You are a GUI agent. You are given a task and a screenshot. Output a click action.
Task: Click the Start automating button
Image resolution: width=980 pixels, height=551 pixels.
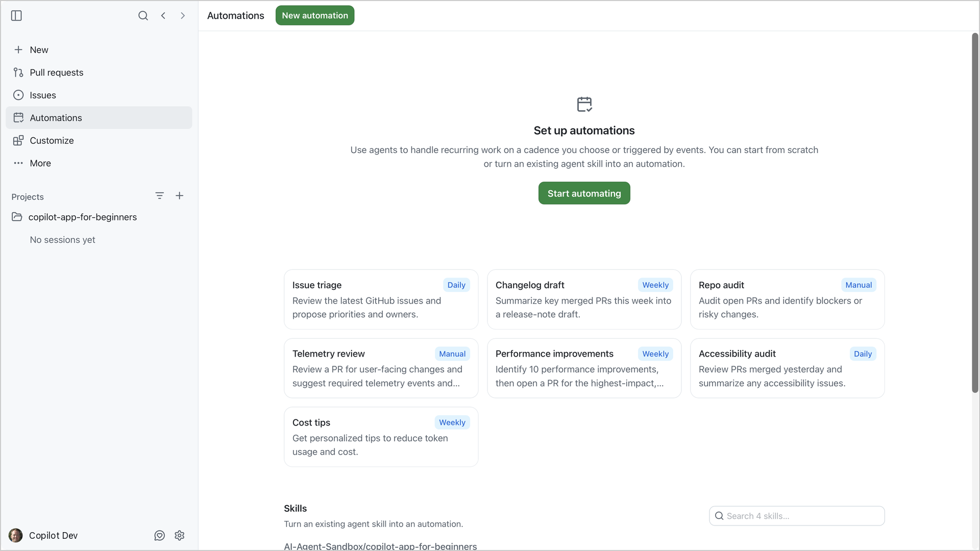[584, 193]
